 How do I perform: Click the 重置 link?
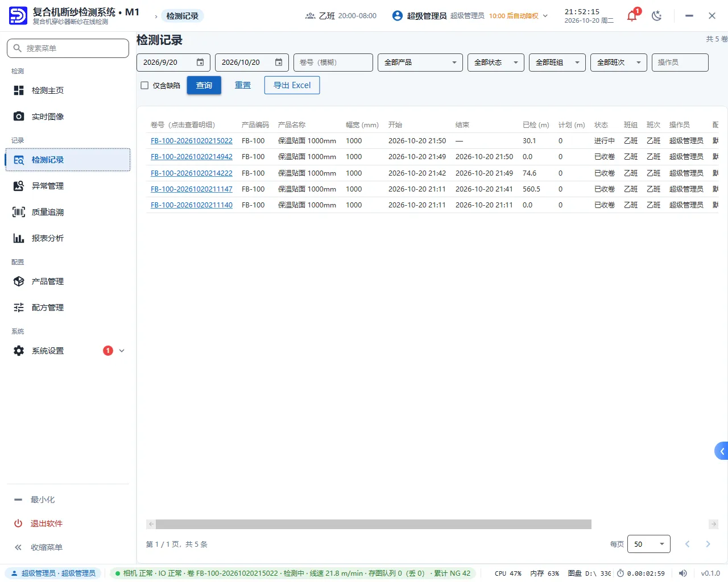(x=243, y=85)
